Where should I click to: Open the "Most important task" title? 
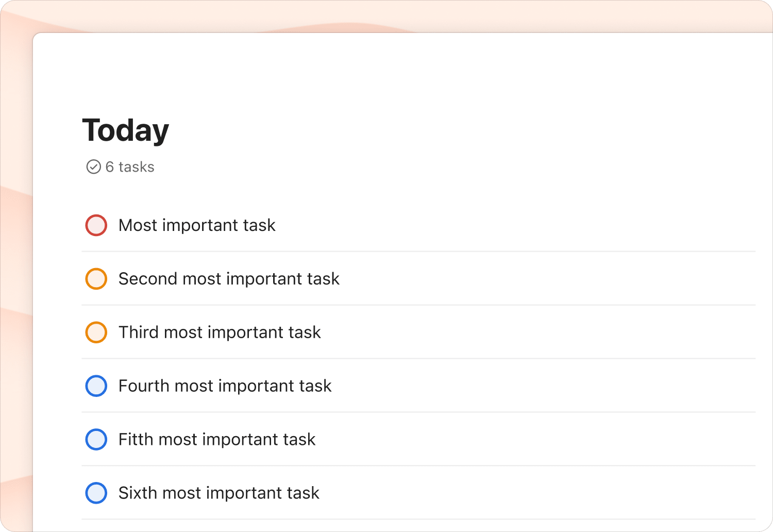[x=197, y=225]
